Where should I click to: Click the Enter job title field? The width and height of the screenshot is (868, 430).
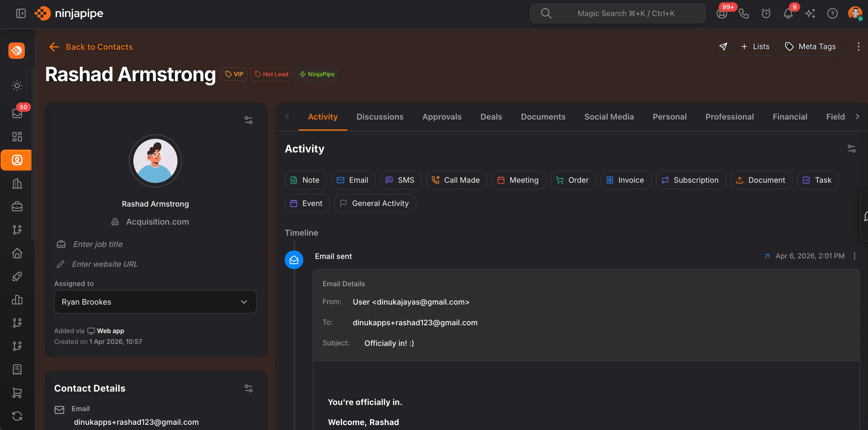[98, 244]
